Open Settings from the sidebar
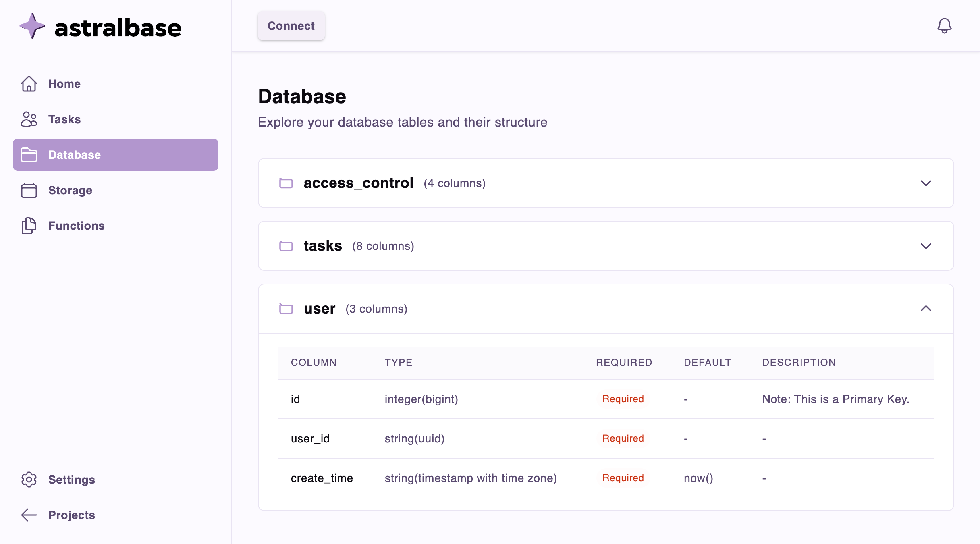The height and width of the screenshot is (544, 980). (x=71, y=480)
